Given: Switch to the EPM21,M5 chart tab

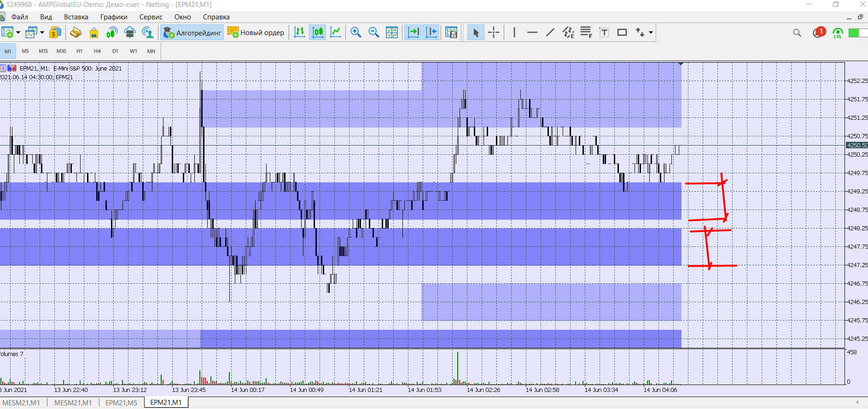Looking at the screenshot, I should pos(122,403).
